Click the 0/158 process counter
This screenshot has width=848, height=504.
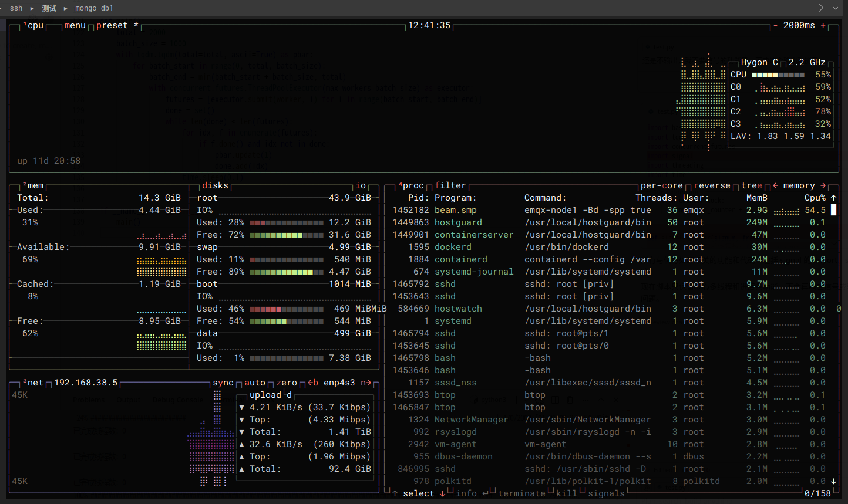817,493
